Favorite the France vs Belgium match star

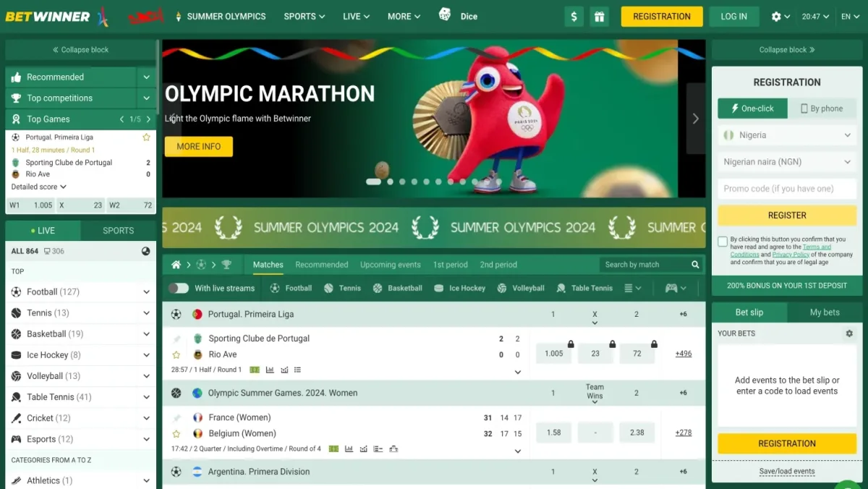(176, 433)
